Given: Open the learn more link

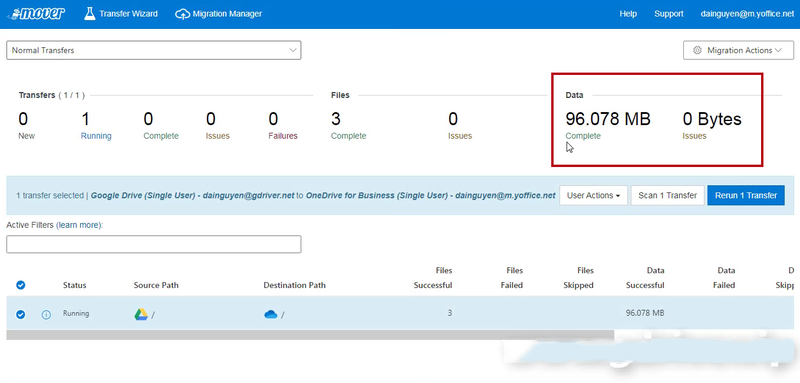Looking at the screenshot, I should pos(79,225).
